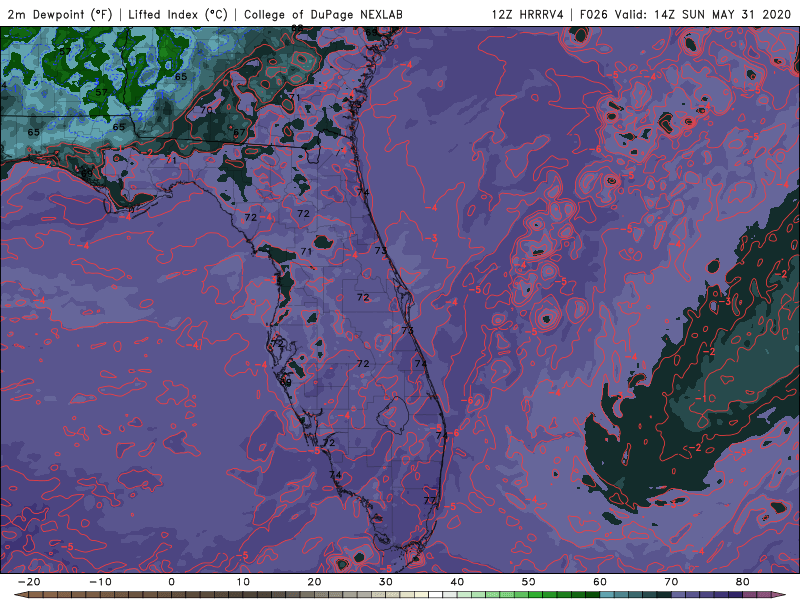Select the 'College of DuPage NEXLAB' label

pyautogui.click(x=323, y=14)
